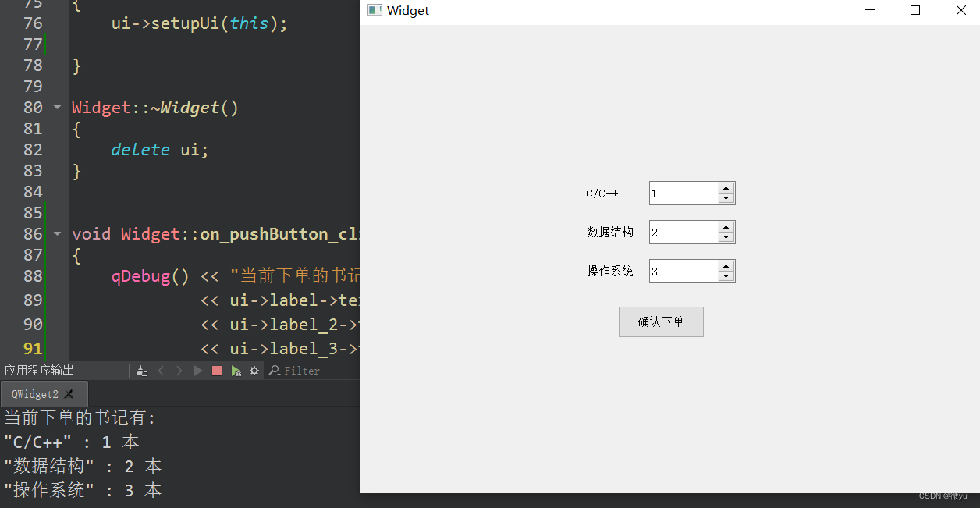Viewport: 980px width, 508px height.
Task: Stop the running program with the red square
Action: tap(217, 371)
